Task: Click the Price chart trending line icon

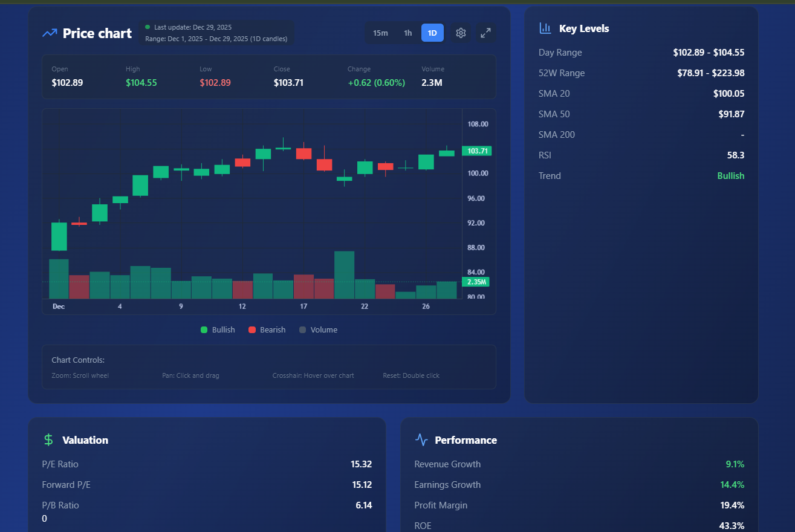Action: [x=50, y=33]
